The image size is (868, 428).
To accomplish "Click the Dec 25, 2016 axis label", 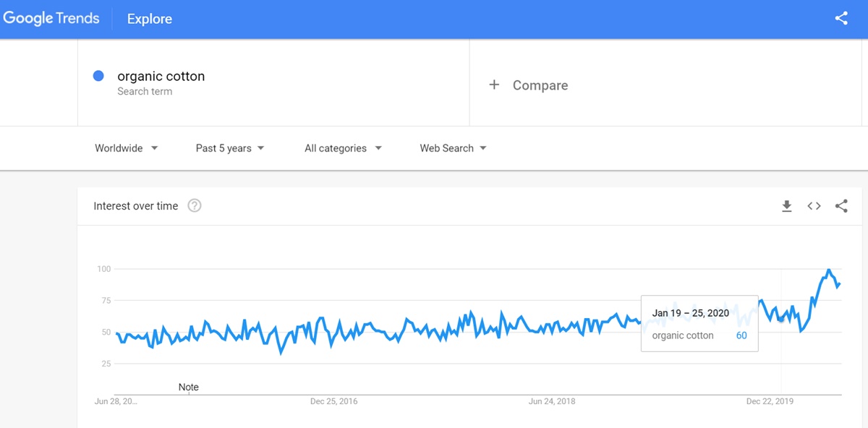I will click(x=333, y=401).
